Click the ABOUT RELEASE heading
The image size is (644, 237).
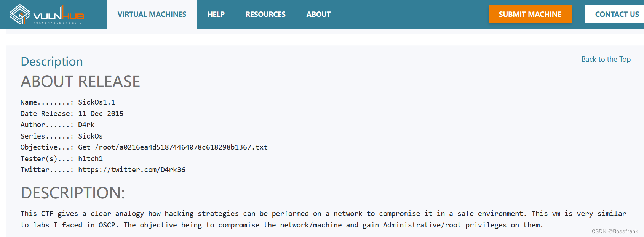pyautogui.click(x=80, y=82)
